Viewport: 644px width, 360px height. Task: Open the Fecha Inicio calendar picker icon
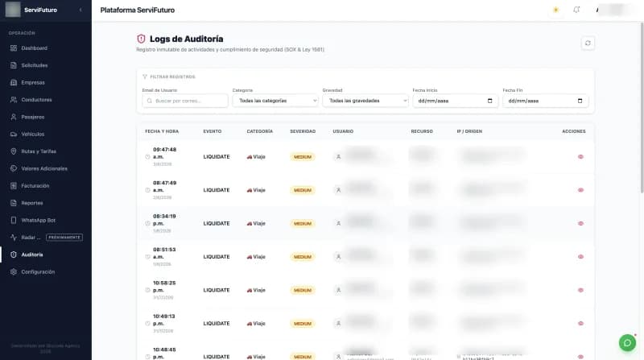click(489, 101)
